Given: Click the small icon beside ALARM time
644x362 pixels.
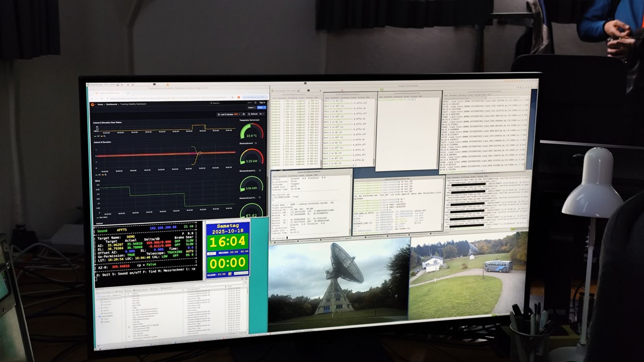Looking at the screenshot, I should click(230, 274).
